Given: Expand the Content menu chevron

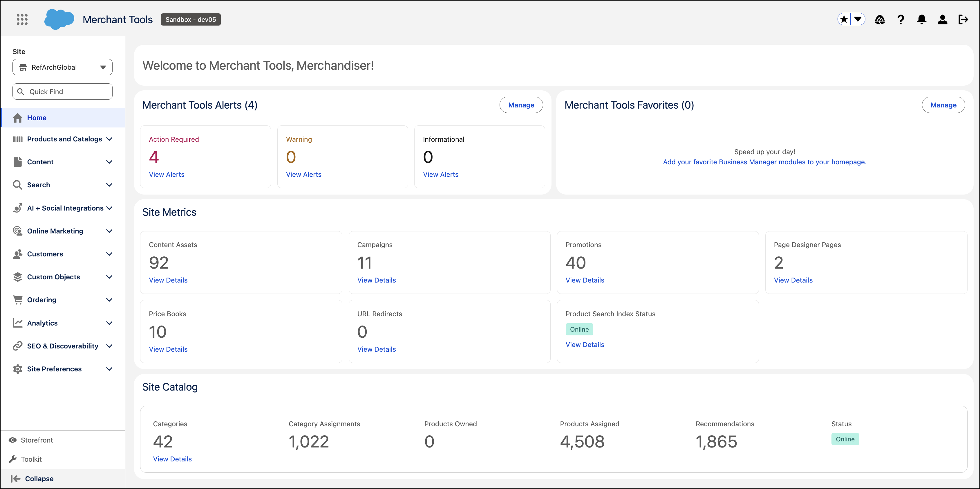Looking at the screenshot, I should (109, 162).
